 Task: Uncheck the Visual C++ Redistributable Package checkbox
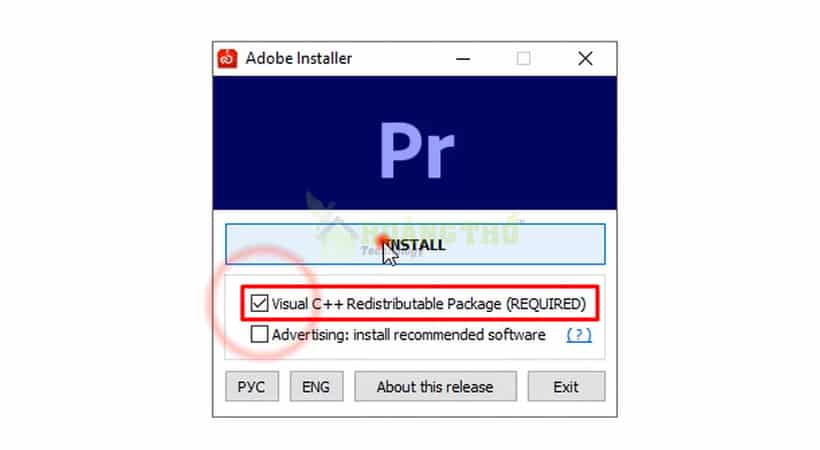coord(259,303)
